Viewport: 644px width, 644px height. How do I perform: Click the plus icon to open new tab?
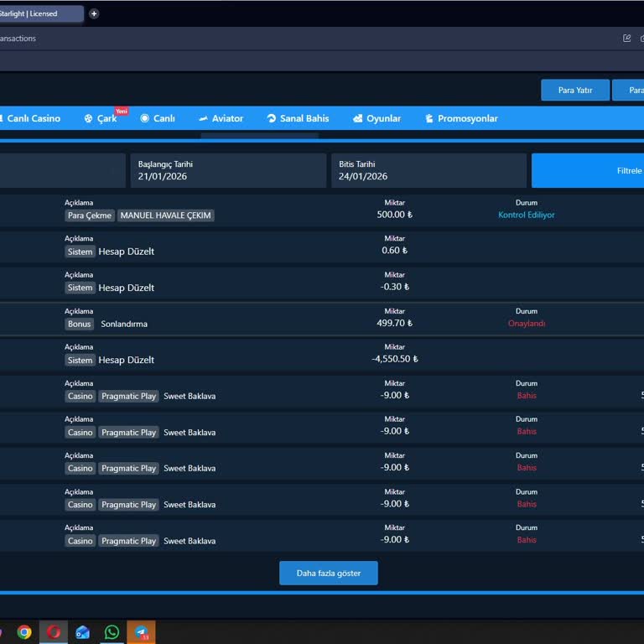tap(94, 13)
